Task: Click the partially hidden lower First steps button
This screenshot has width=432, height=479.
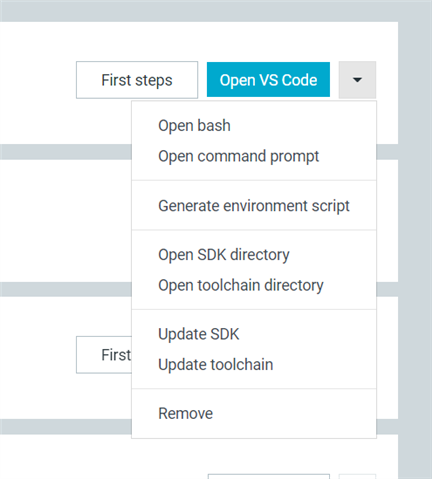Action: (x=104, y=355)
